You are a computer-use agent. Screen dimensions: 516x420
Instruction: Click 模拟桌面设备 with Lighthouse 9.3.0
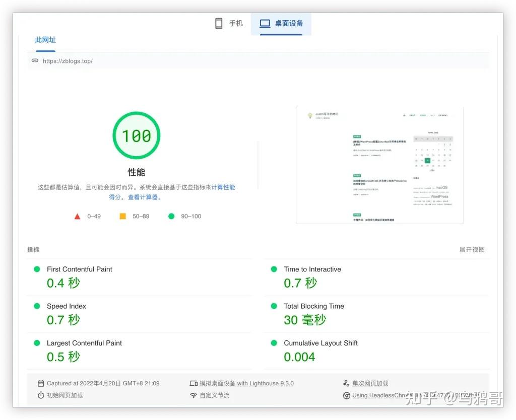point(246,383)
